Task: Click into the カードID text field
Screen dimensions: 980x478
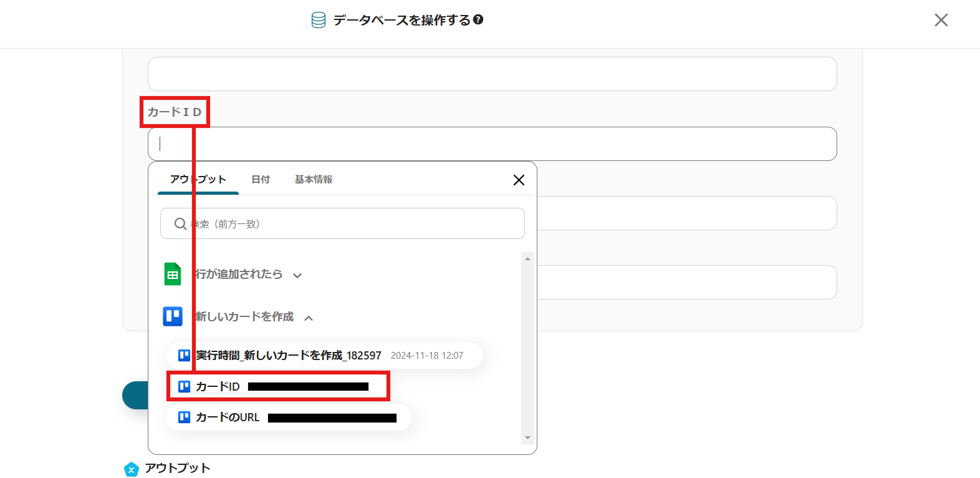Action: click(x=492, y=144)
